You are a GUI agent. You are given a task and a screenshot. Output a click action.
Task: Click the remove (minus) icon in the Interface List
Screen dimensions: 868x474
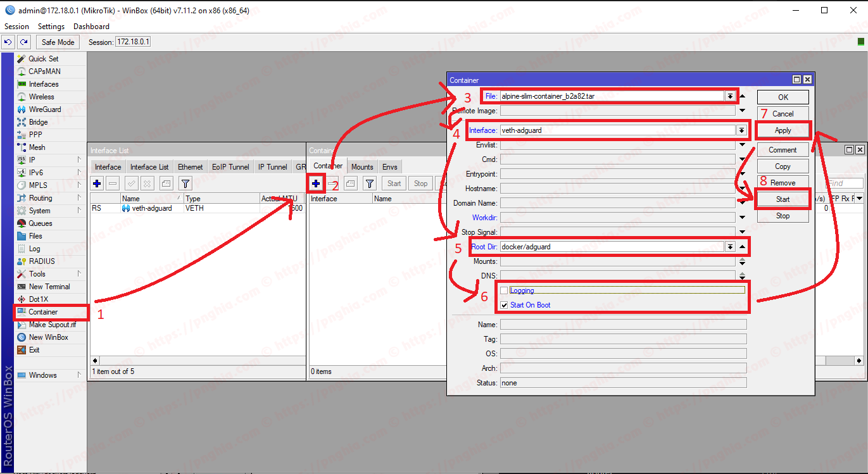click(113, 184)
